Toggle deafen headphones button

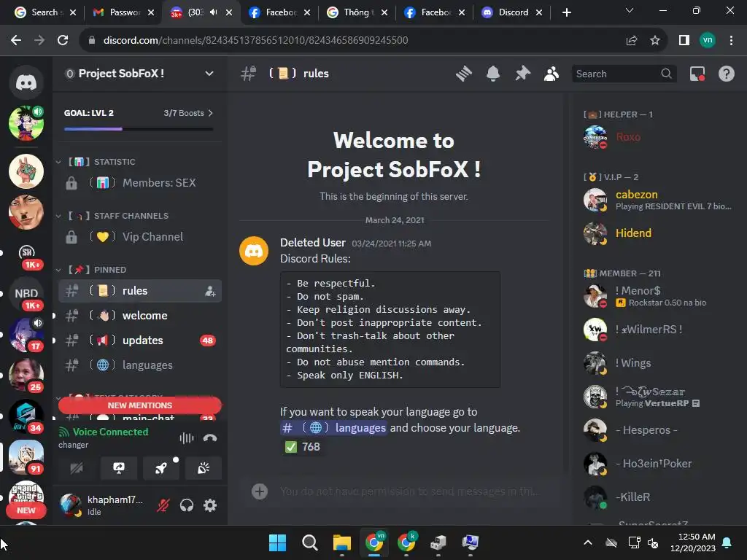[x=187, y=505]
